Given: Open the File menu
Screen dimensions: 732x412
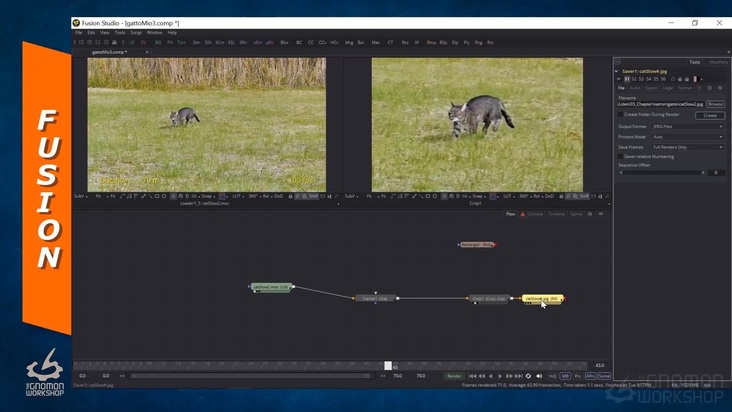Looking at the screenshot, I should point(78,33).
